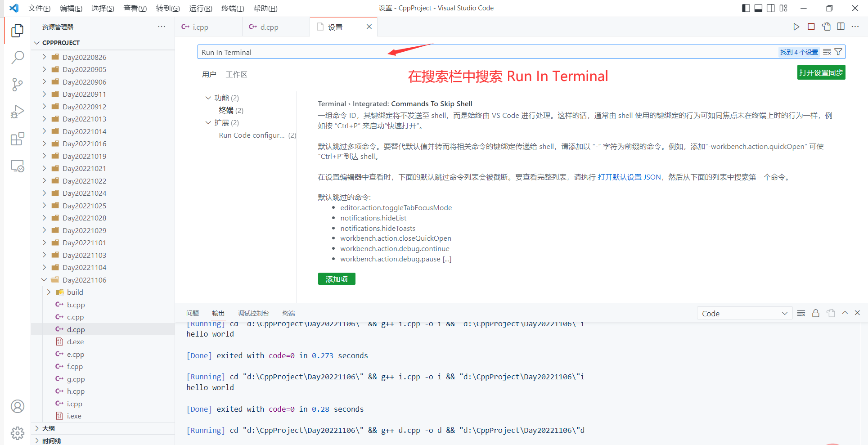Screen dimensions: 868x445
Task: Select the 用户 settings tab
Action: point(209,75)
